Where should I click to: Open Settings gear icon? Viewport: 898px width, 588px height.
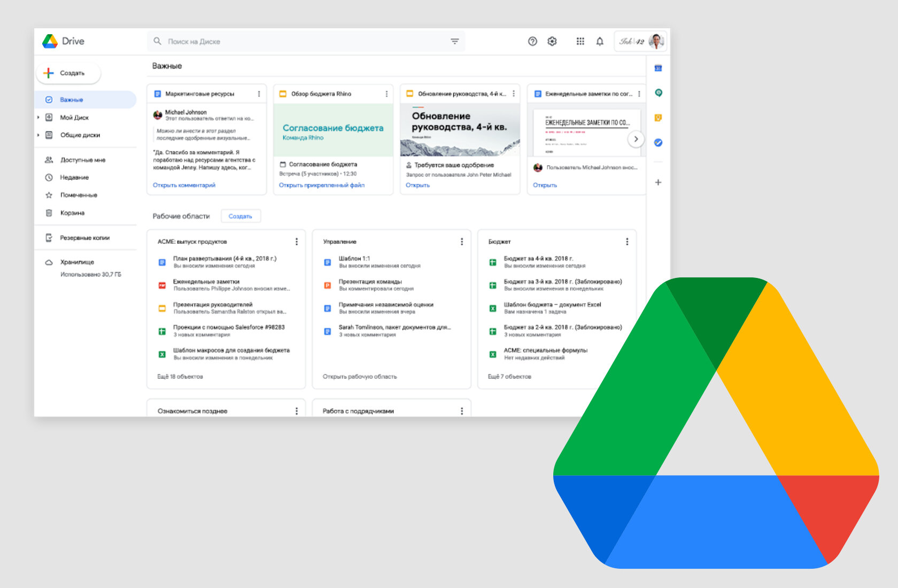[x=552, y=41]
